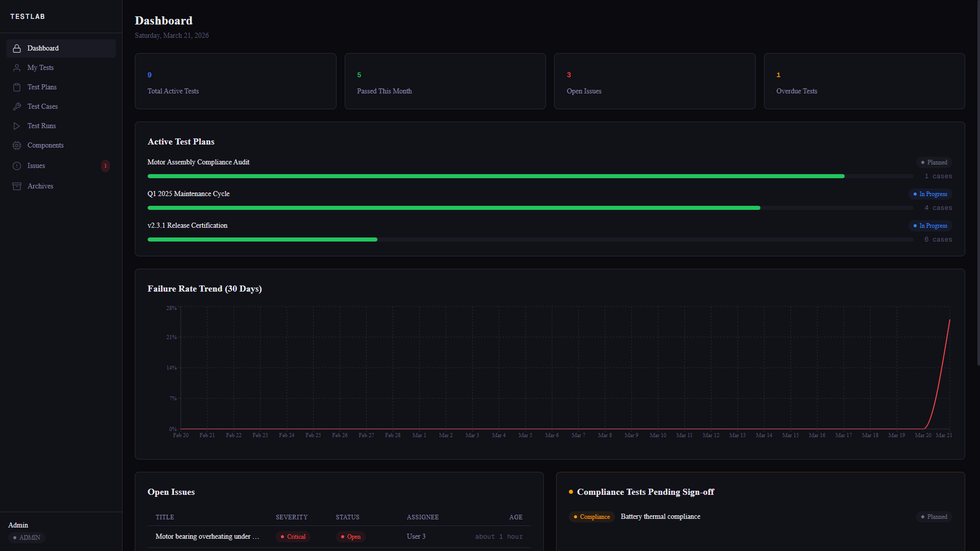Click the Open Issues stat card
Screen dimensions: 980x551
pyautogui.click(x=654, y=81)
